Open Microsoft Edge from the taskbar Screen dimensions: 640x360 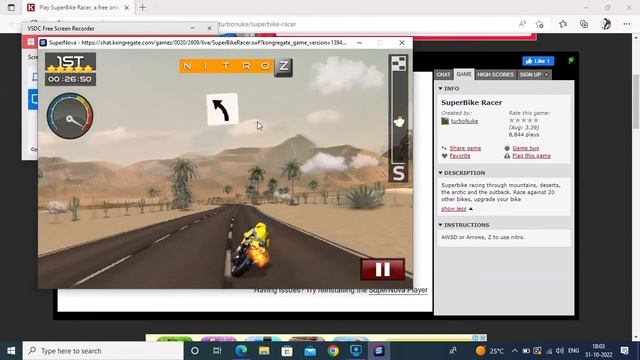tap(241, 351)
